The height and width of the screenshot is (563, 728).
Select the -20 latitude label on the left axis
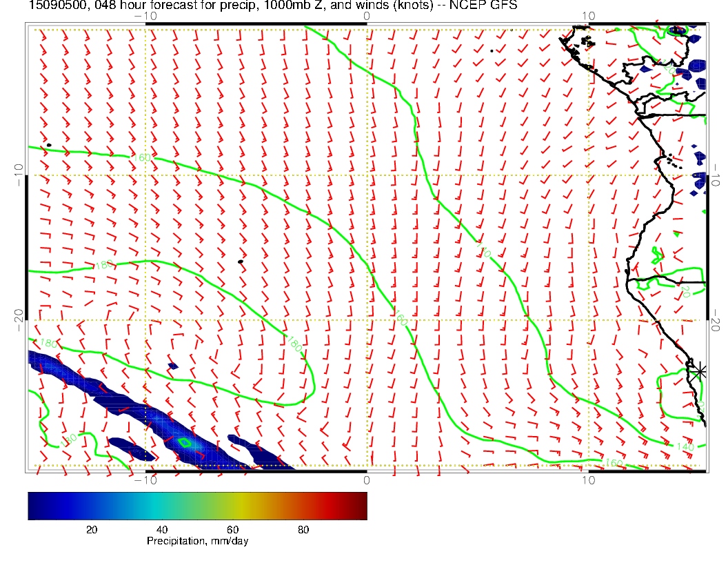19,320
